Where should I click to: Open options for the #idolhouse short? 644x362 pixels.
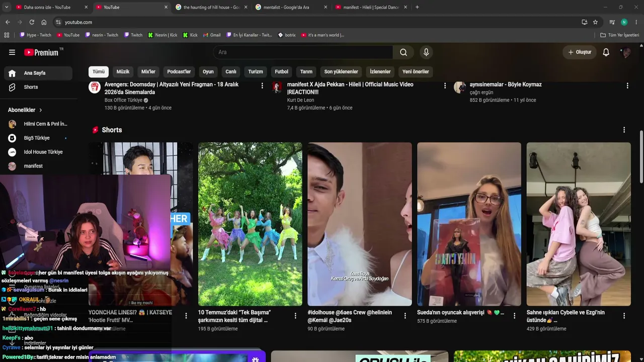coord(405,316)
